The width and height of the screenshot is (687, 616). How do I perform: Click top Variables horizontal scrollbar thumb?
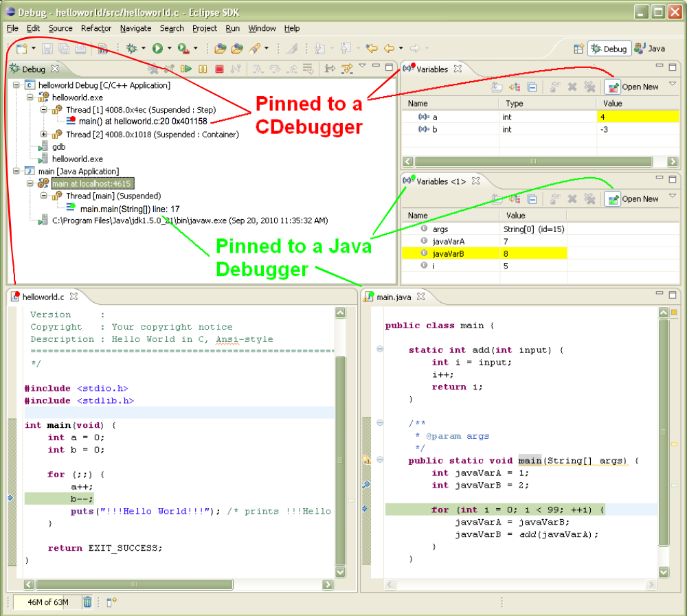(533, 161)
